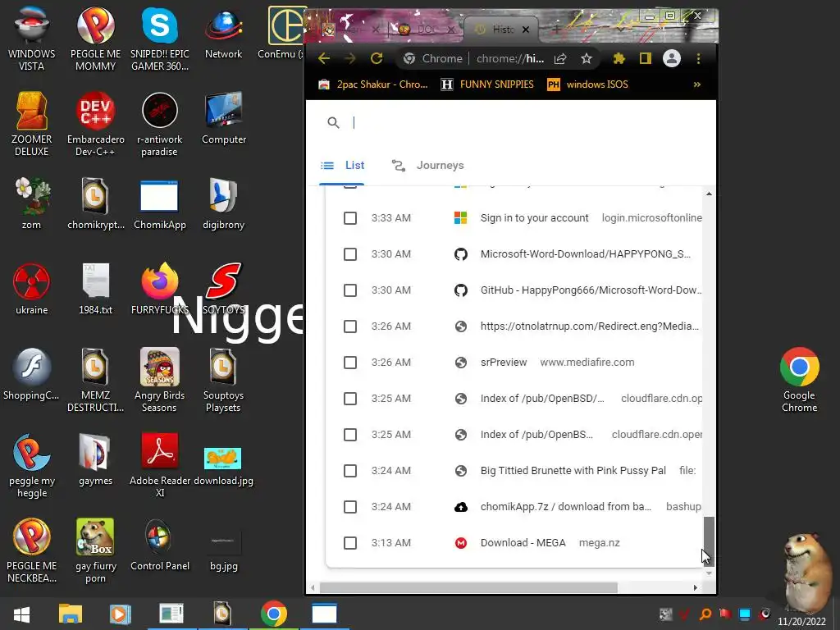Click the horizontal scrollbar in Chrome
The height and width of the screenshot is (630, 840).
(468, 587)
